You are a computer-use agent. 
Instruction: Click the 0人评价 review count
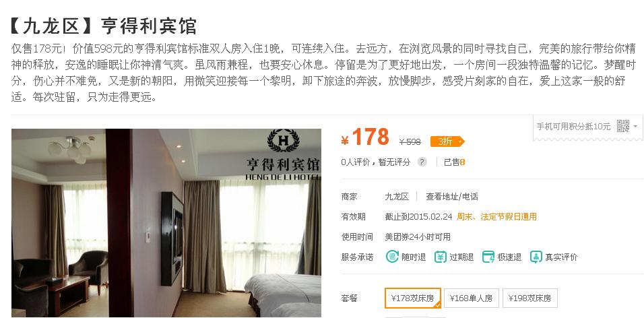click(356, 162)
